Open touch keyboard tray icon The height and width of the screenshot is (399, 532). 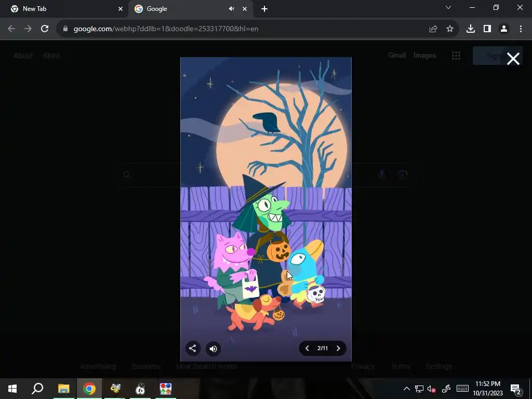462,389
